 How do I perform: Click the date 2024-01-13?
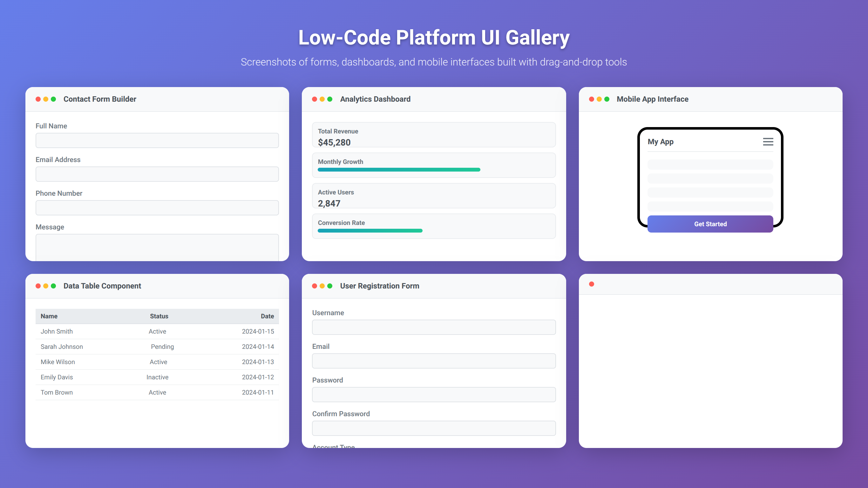click(258, 362)
